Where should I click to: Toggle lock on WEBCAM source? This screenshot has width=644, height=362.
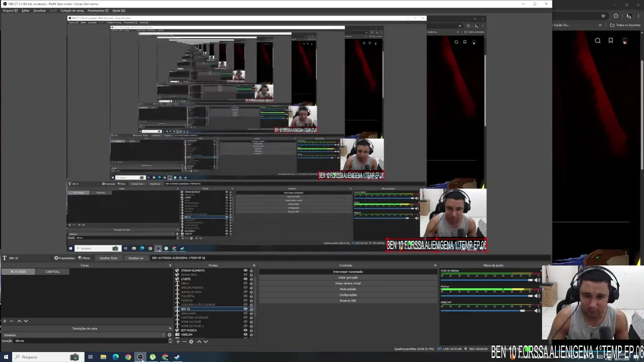(x=251, y=334)
